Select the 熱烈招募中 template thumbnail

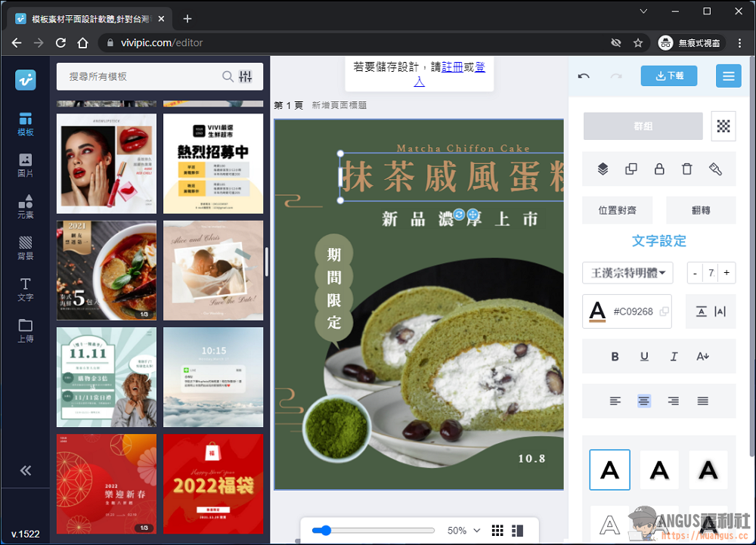pos(213,163)
